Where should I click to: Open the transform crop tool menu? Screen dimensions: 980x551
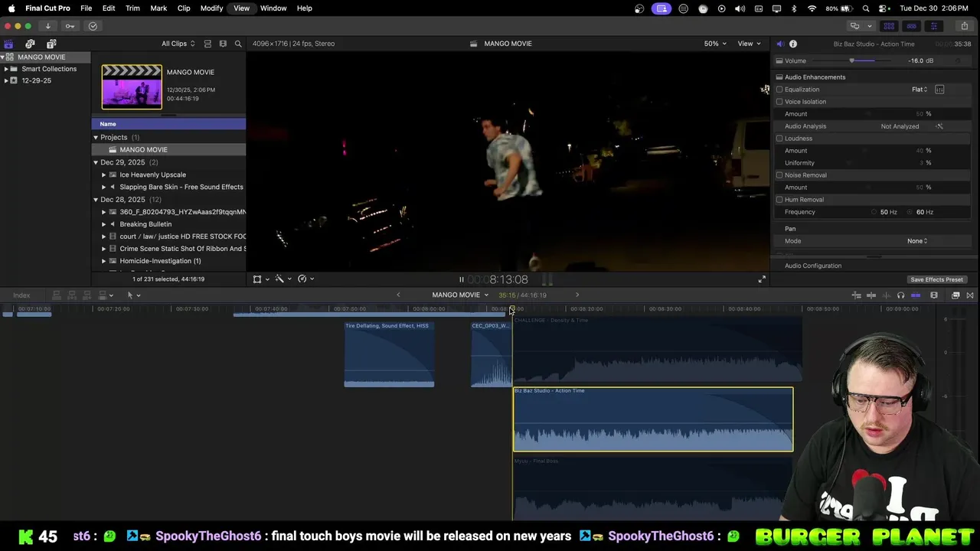coord(260,279)
